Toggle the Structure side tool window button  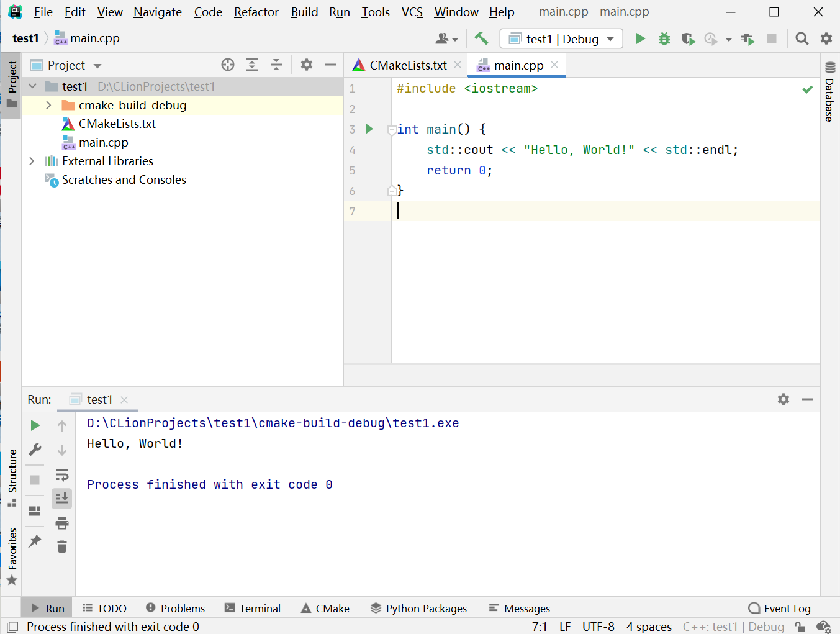pyautogui.click(x=12, y=478)
